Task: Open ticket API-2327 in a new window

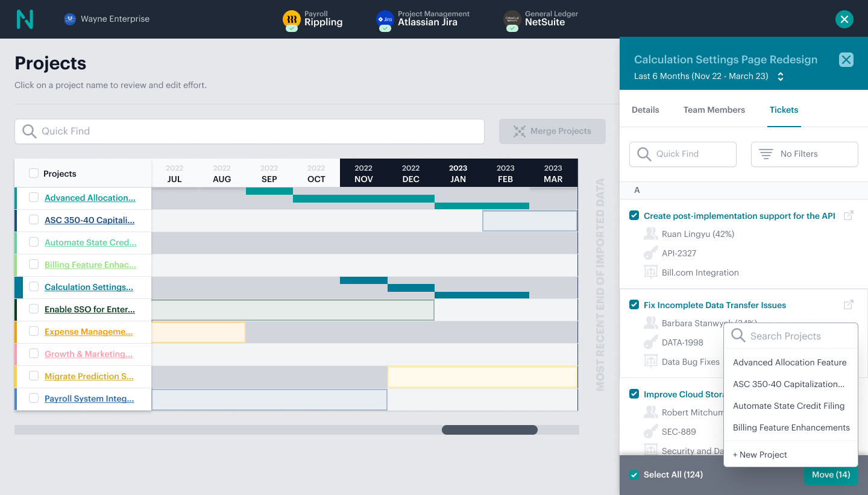Action: click(848, 215)
